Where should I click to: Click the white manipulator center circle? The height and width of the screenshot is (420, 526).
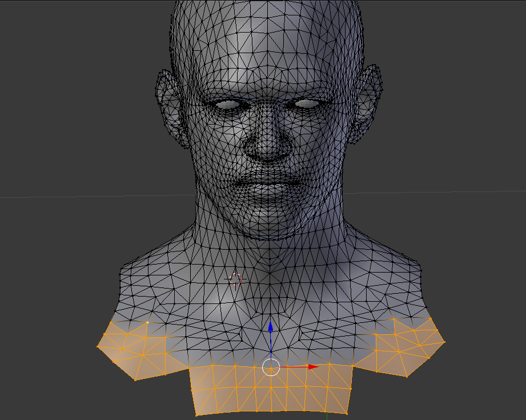pos(271,367)
